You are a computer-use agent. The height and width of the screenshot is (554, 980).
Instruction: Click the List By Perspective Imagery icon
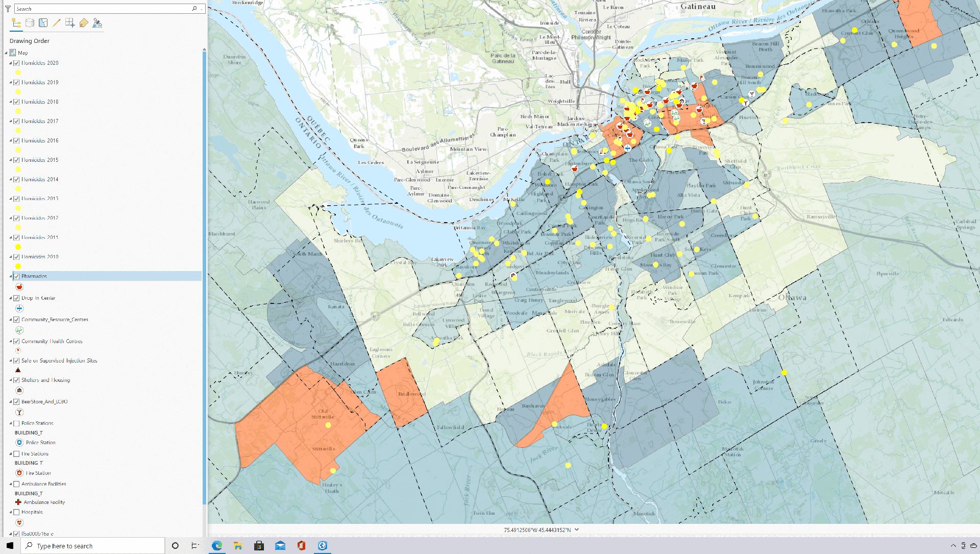pyautogui.click(x=97, y=23)
